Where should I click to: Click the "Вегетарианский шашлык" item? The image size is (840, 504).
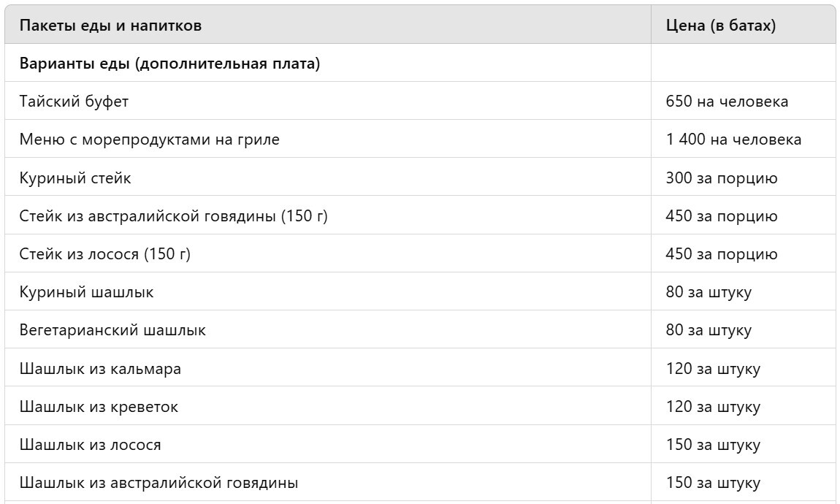pos(112,331)
